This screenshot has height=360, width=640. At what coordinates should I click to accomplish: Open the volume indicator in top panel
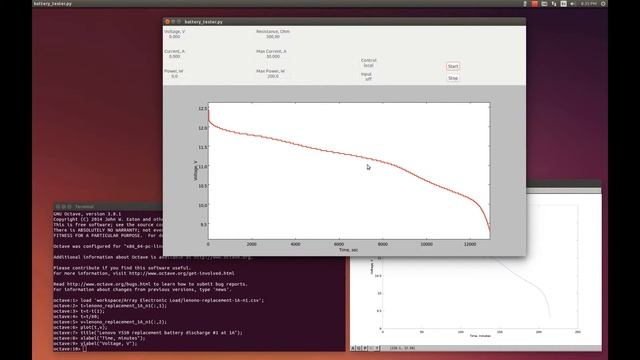tap(573, 4)
